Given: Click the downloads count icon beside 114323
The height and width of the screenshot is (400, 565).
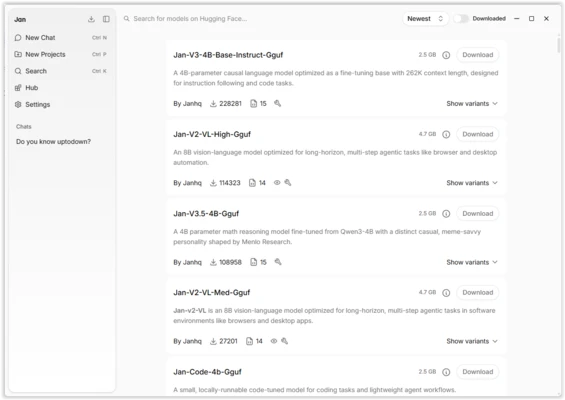Looking at the screenshot, I should pyautogui.click(x=213, y=183).
